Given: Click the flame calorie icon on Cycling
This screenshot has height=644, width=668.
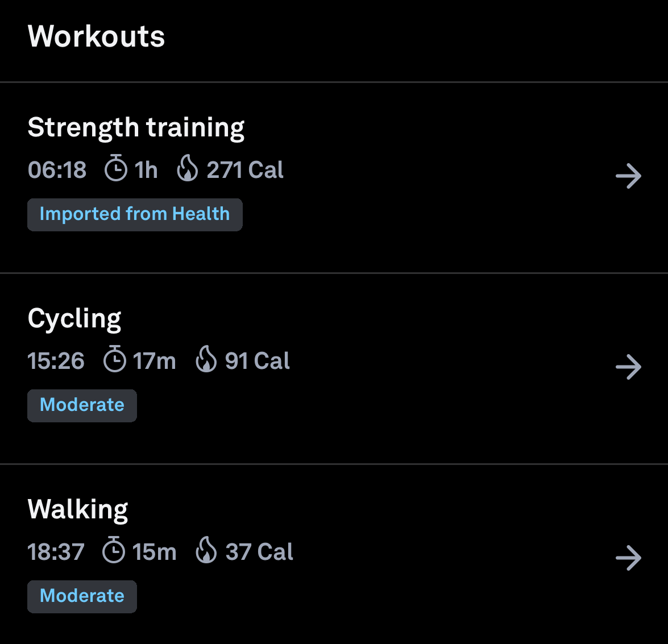Looking at the screenshot, I should click(207, 360).
